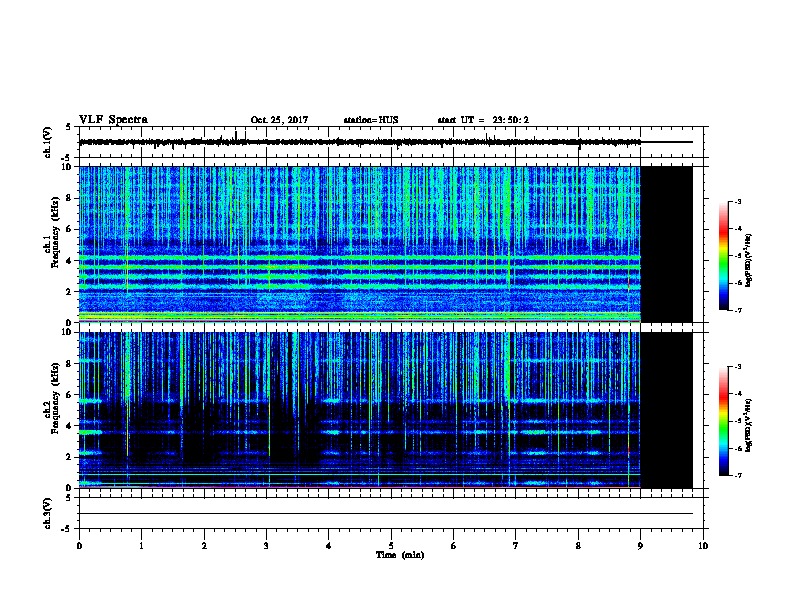The height and width of the screenshot is (612, 792).
Task: Click the "Time (min)" x-axis label
Action: [400, 555]
